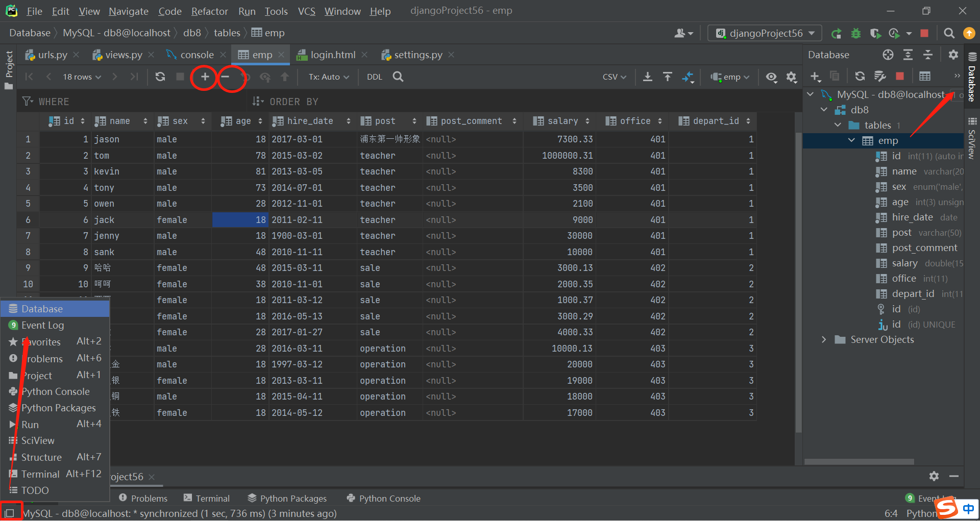Open djangoProject56 run configuration dropdown
980x521 pixels.
[765, 34]
